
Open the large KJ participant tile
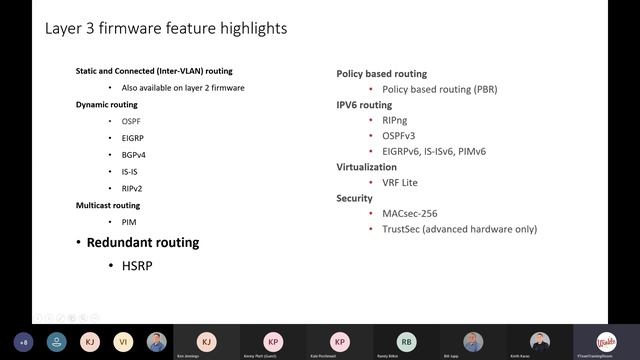tap(207, 342)
